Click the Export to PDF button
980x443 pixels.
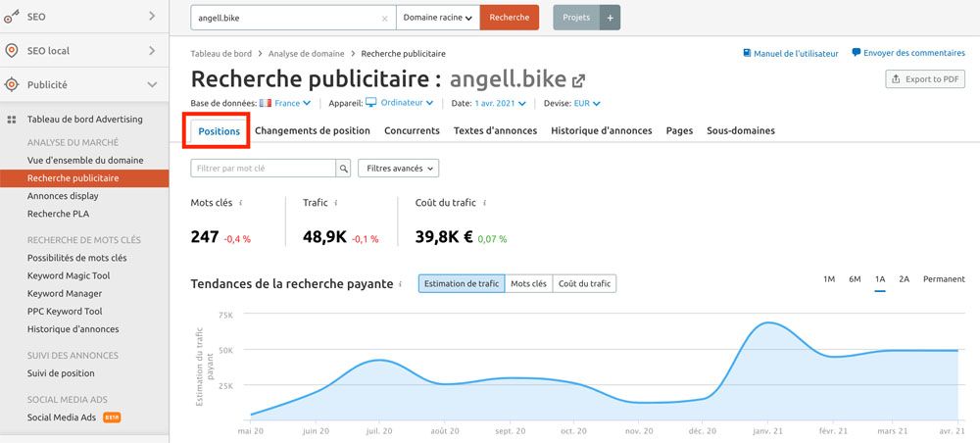(x=925, y=79)
